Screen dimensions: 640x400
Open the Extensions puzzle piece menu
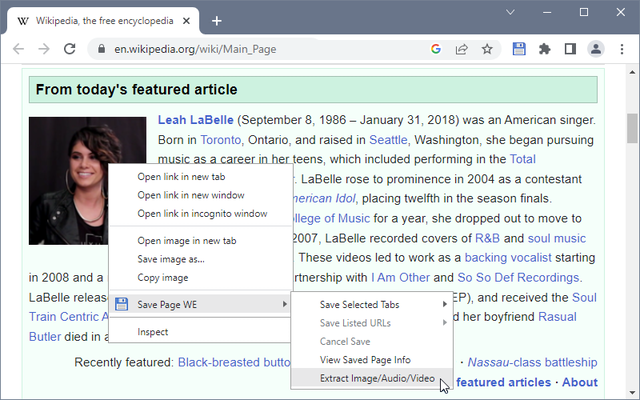(x=544, y=49)
